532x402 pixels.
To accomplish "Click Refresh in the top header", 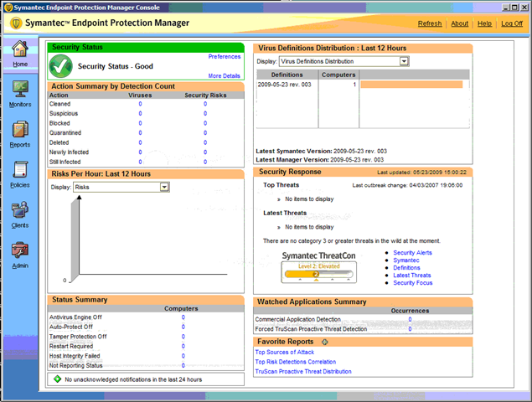I will coord(430,23).
